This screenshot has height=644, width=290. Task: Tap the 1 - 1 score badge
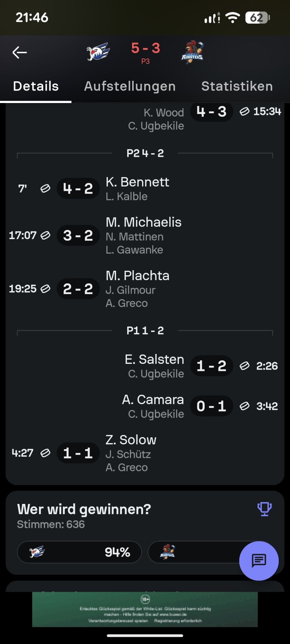[78, 453]
